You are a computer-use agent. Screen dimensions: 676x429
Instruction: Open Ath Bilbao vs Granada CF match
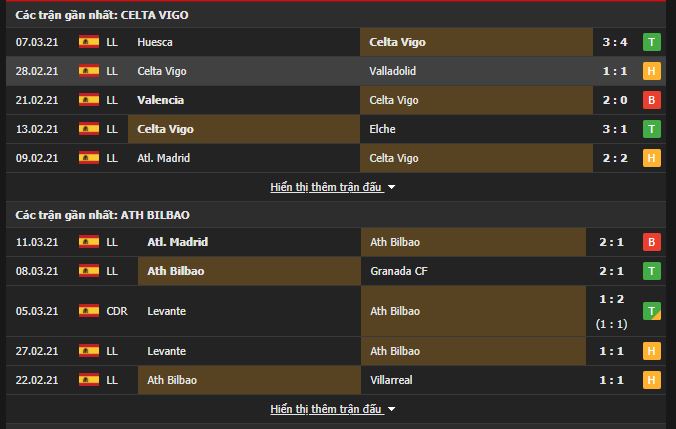(x=336, y=271)
